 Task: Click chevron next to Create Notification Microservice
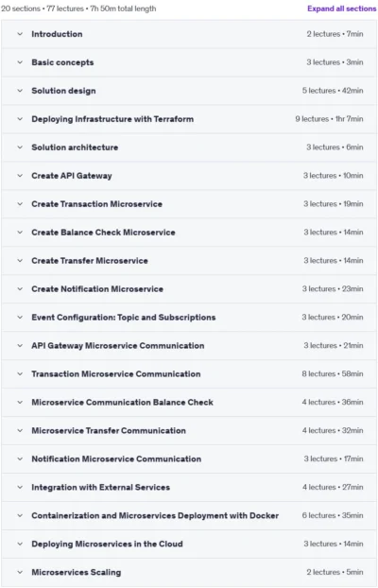coord(20,288)
